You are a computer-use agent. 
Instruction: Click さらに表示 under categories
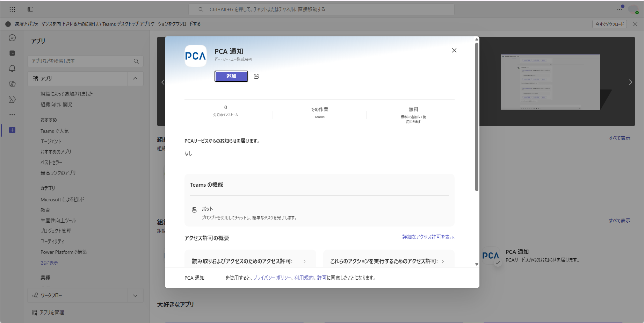(49, 263)
